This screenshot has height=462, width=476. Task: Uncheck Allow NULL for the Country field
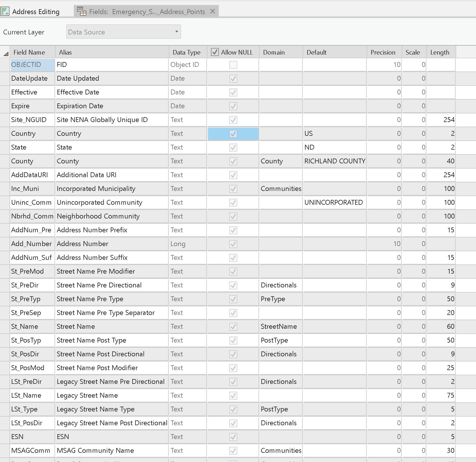point(233,134)
